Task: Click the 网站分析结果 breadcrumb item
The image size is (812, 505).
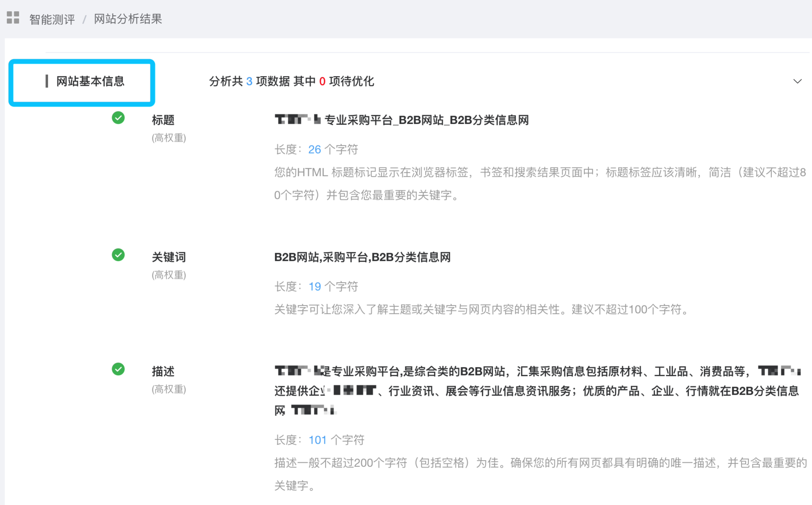Action: [128, 19]
